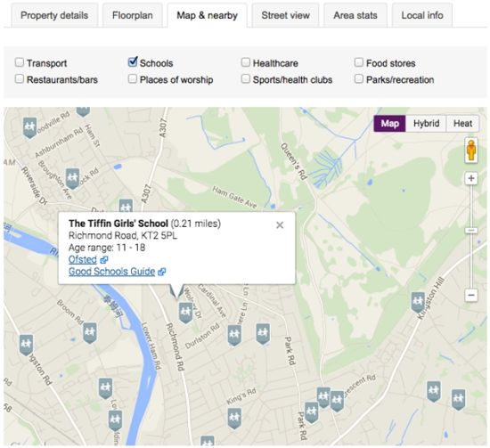
Task: Switch map view to Hybrid
Action: (426, 124)
